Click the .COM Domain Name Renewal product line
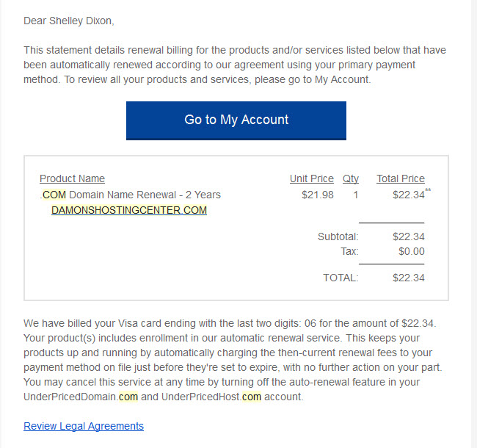This screenshot has height=448, width=477. coord(130,195)
